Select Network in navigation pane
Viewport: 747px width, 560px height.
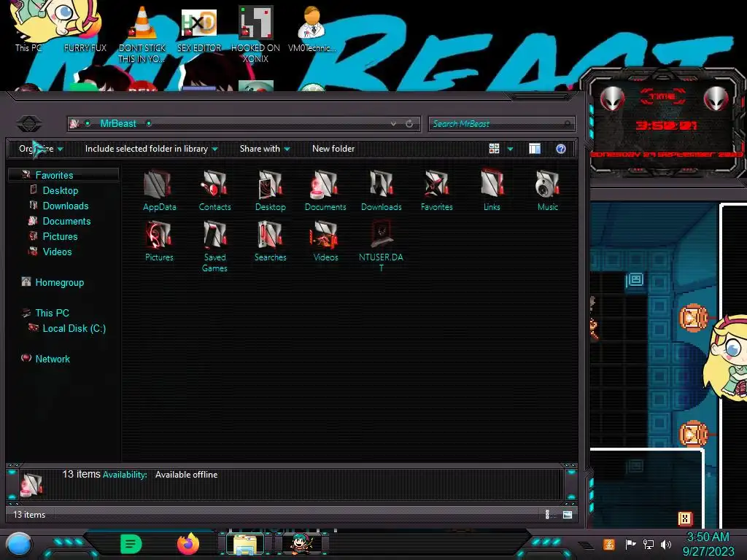tap(53, 359)
